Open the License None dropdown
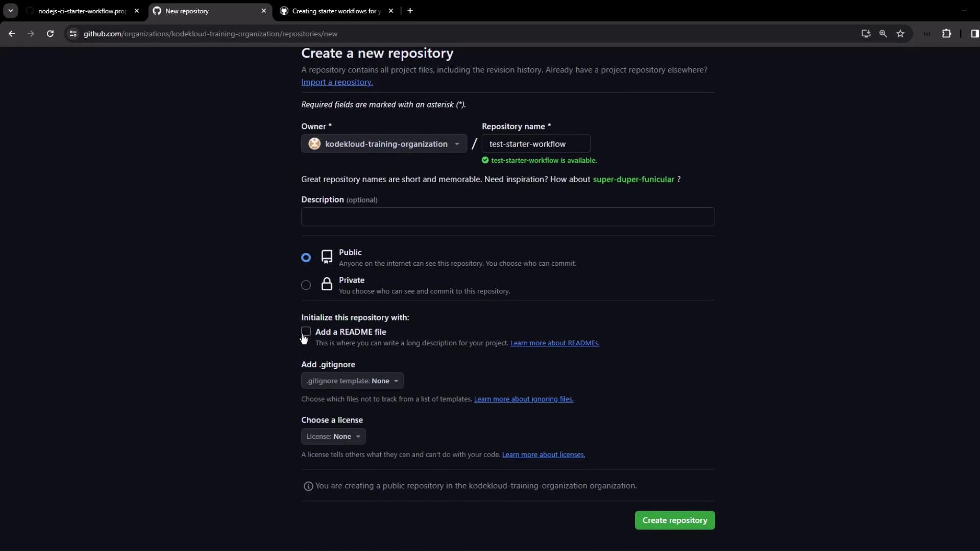Image resolution: width=980 pixels, height=551 pixels. pos(333,437)
